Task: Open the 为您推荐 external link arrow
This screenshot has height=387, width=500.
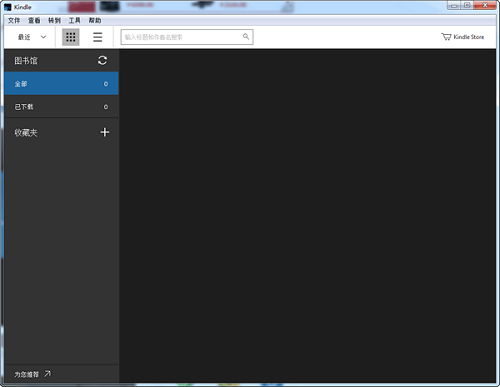Action: (47, 374)
